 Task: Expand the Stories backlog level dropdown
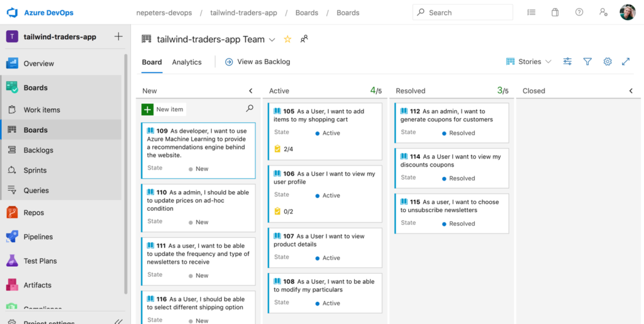click(529, 62)
